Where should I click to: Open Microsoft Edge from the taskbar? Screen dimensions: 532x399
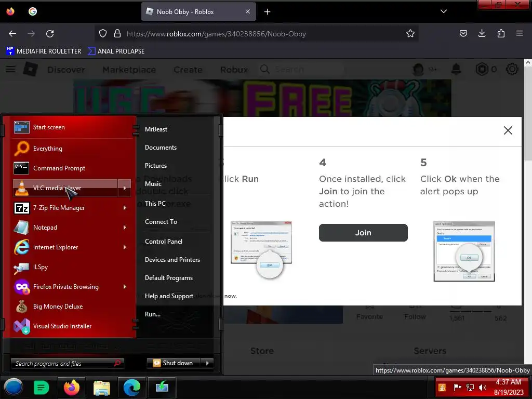[x=131, y=387]
